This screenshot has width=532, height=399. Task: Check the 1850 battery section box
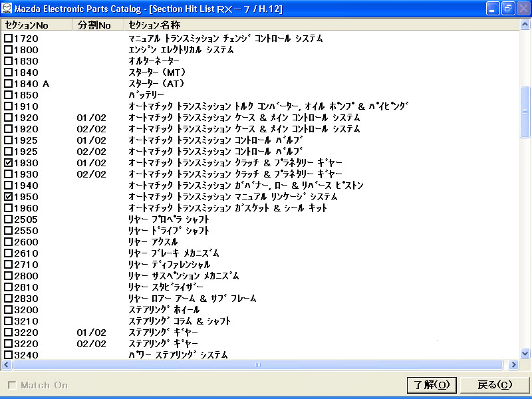point(8,95)
